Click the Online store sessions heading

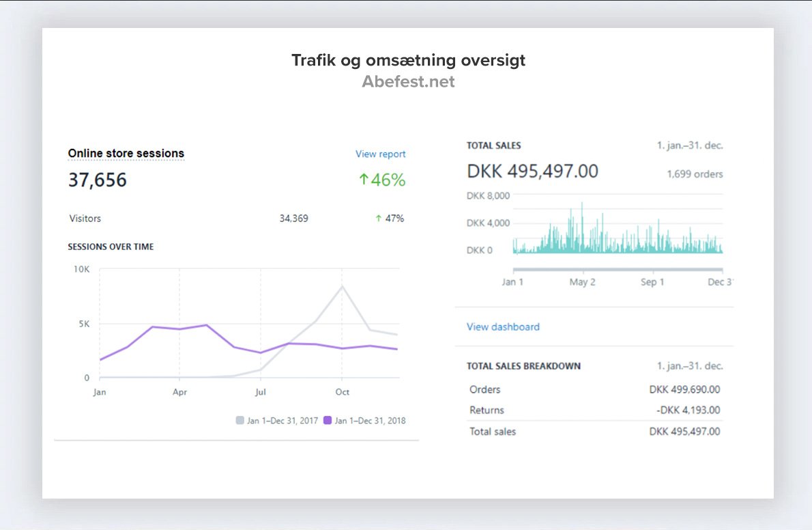pyautogui.click(x=126, y=154)
